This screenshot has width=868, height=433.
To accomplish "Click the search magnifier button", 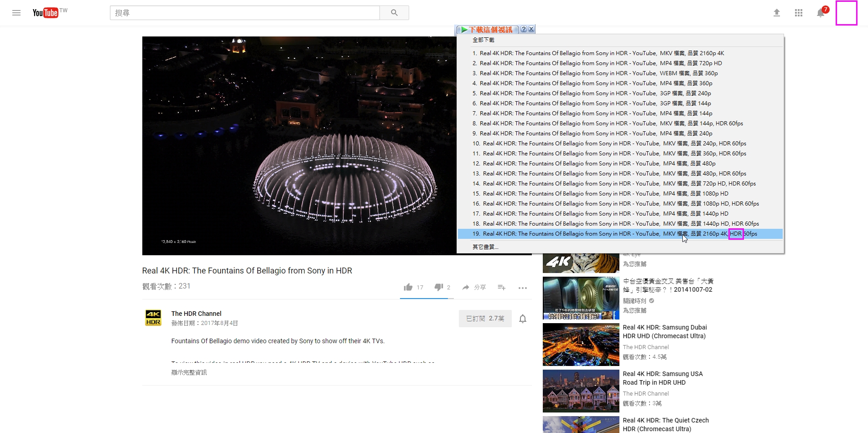I will tap(394, 13).
